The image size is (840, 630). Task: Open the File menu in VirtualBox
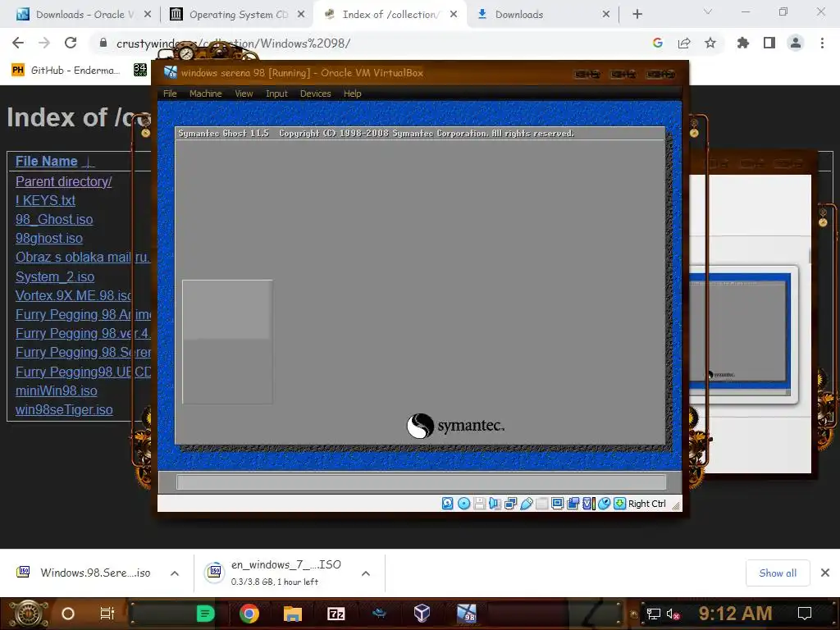click(170, 94)
